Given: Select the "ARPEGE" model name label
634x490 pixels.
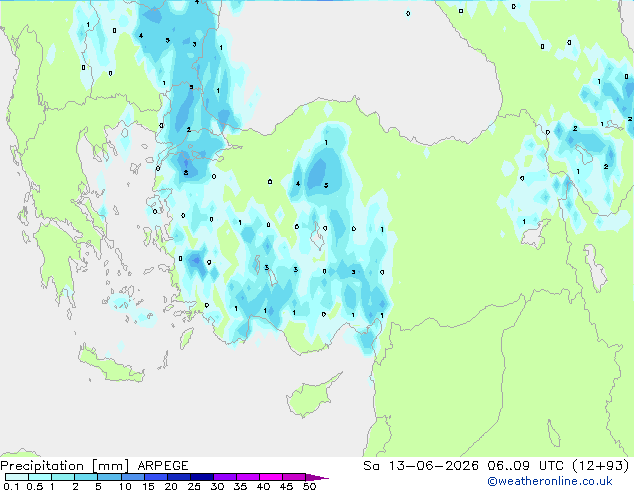Looking at the screenshot, I should pyautogui.click(x=163, y=466).
